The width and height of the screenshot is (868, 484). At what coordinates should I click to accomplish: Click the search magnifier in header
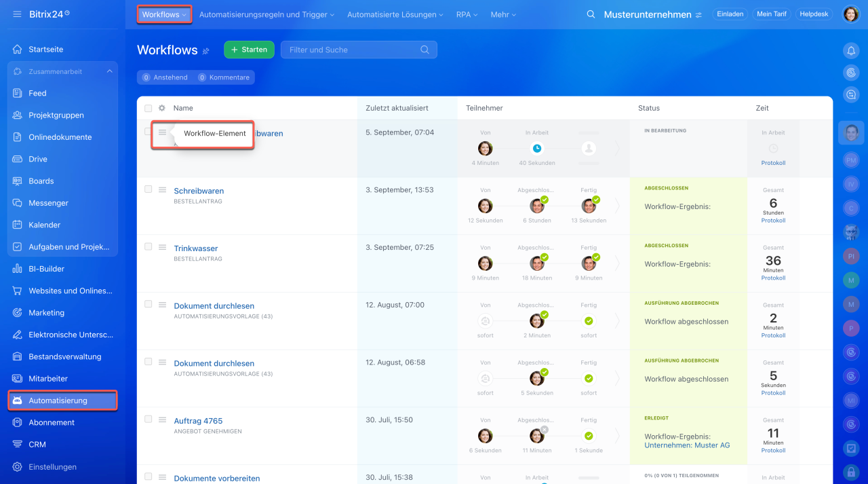click(591, 14)
